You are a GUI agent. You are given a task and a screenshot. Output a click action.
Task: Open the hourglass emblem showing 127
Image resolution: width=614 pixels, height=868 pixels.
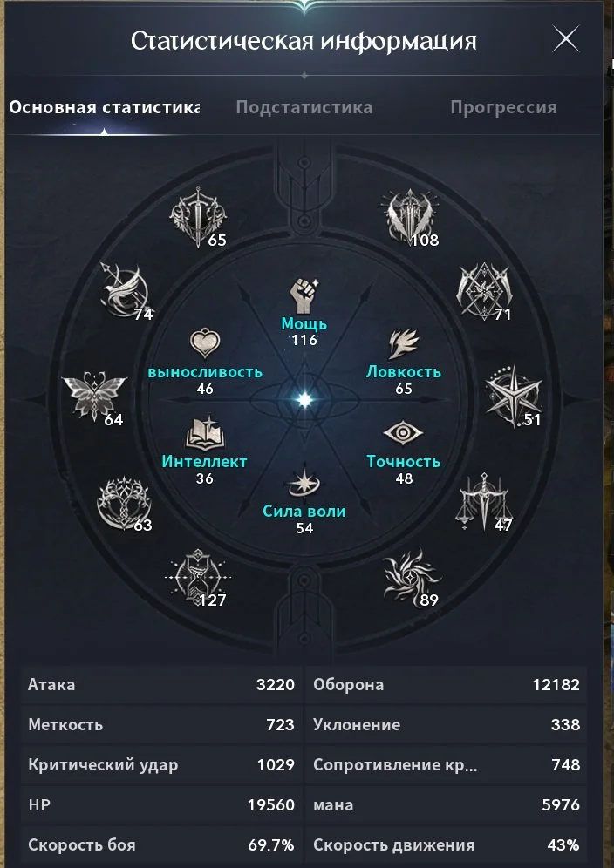coord(198,578)
